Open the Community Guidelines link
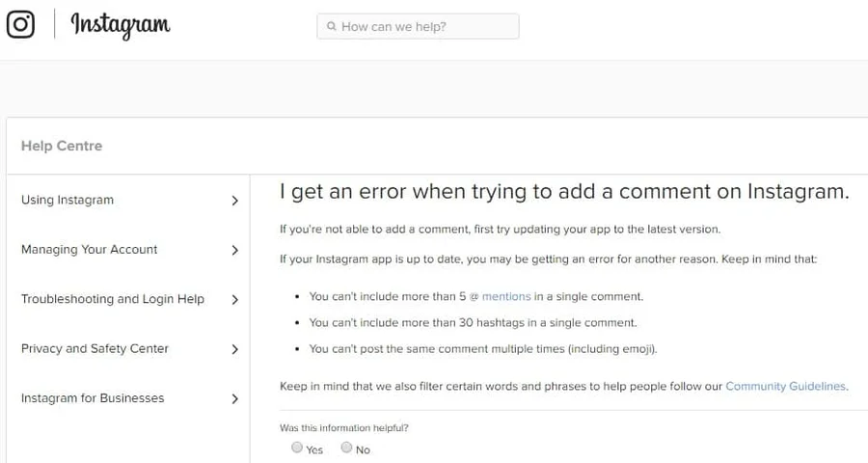The image size is (868, 463). [786, 387]
